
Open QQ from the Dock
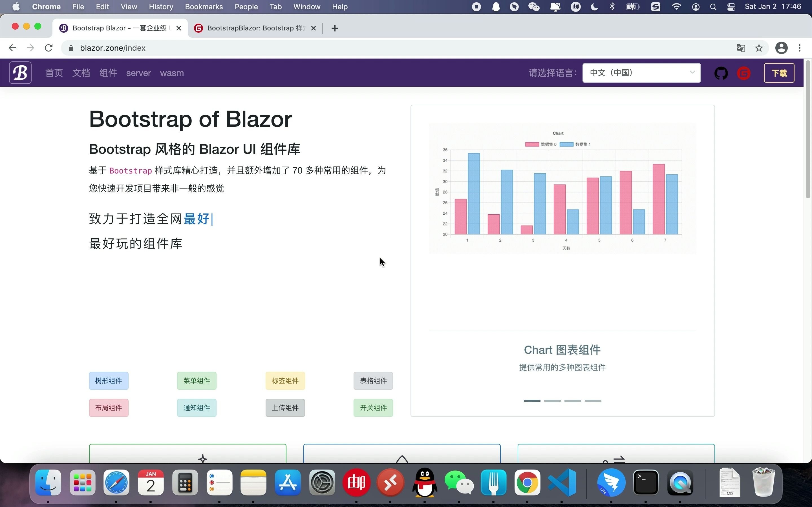(x=424, y=482)
